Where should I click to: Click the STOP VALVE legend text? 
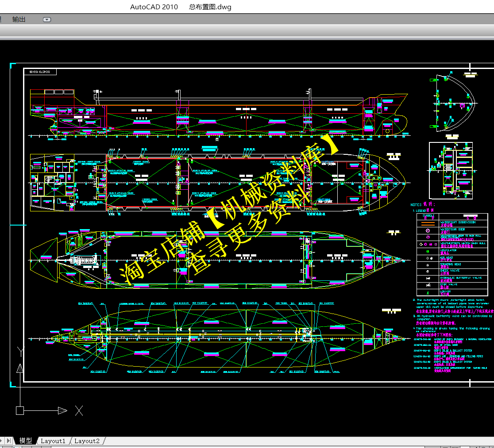(449, 284)
